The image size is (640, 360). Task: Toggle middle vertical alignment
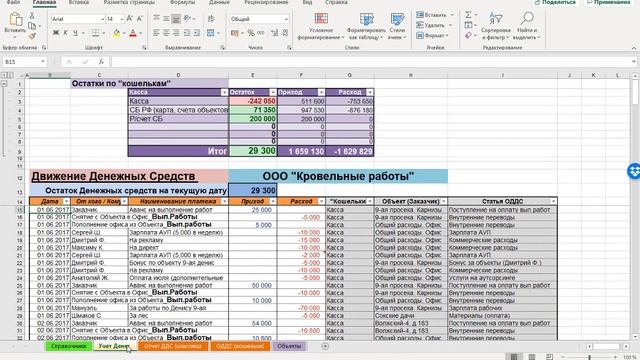tap(166, 18)
